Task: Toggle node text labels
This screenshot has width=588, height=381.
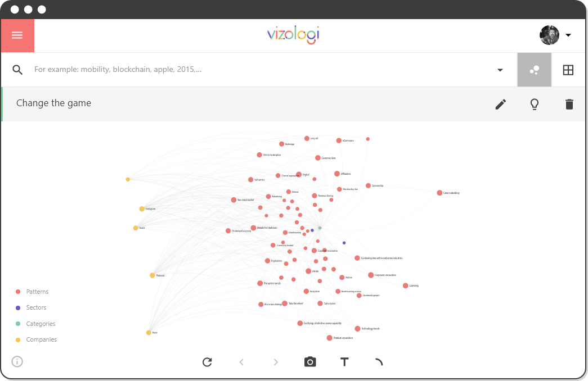Action: tap(344, 362)
